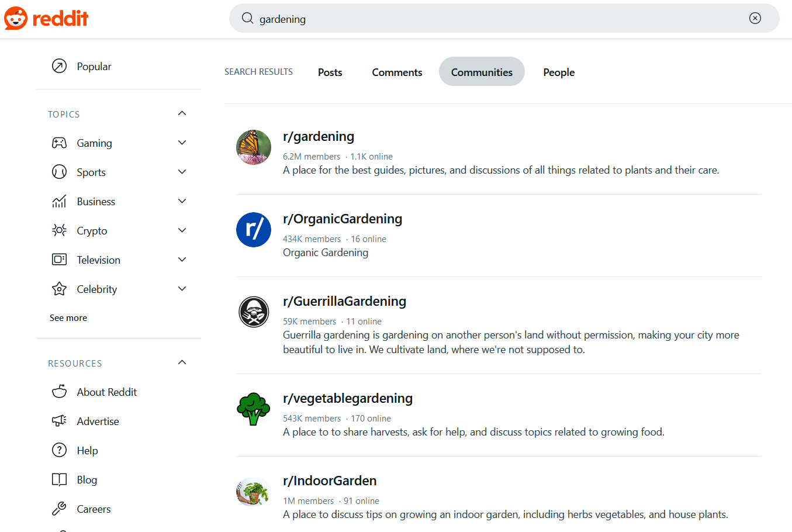The image size is (792, 532).
Task: Click the Celebrity star icon
Action: (x=59, y=289)
